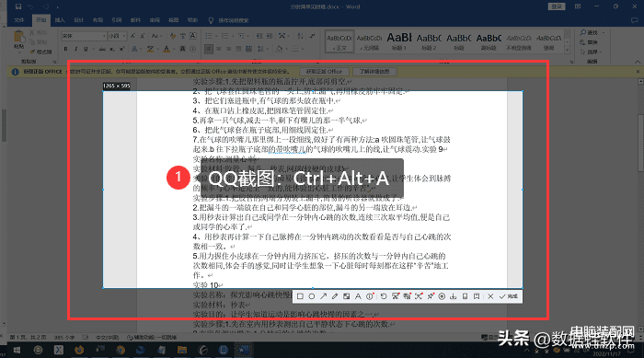Expand the styles gallery more arrow
The image size is (644, 358).
pyautogui.click(x=568, y=51)
